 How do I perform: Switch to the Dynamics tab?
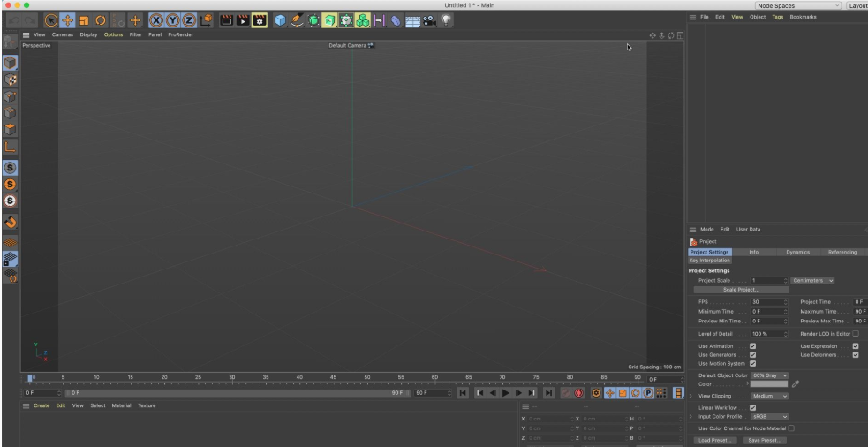[797, 252]
